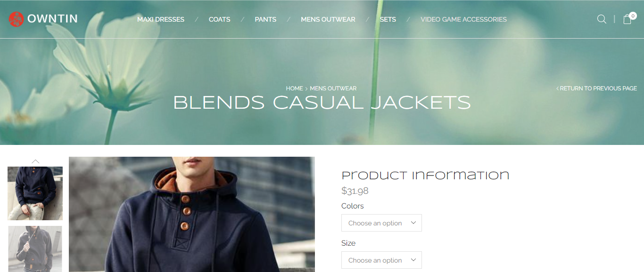Open the search magnifier icon

point(602,19)
